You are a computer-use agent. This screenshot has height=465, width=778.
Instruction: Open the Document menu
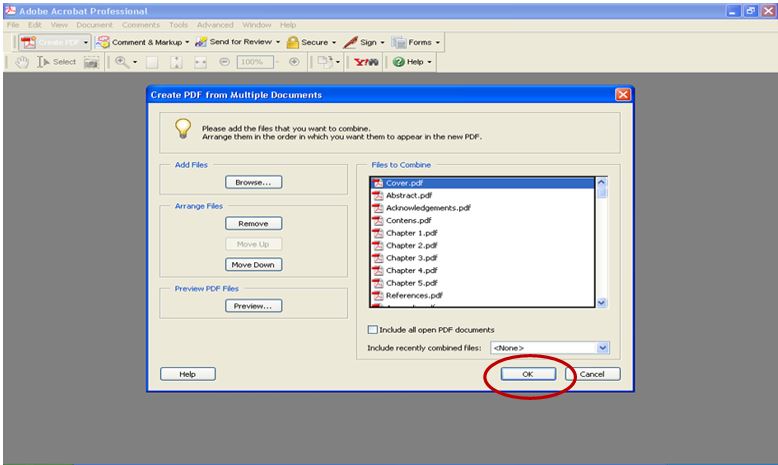tap(94, 25)
